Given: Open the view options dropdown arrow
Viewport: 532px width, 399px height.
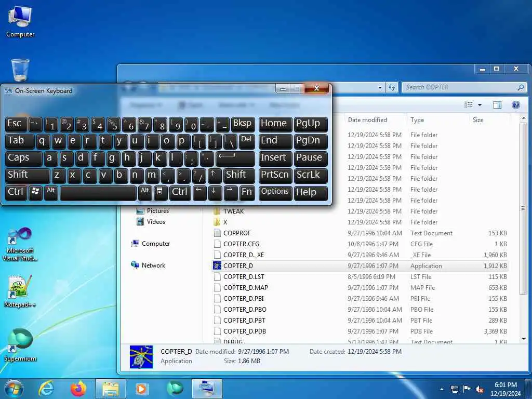Looking at the screenshot, I should tap(480, 105).
